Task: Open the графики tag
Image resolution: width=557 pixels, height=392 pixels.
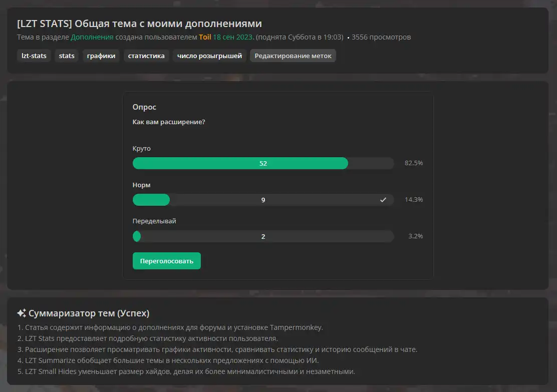Action: pyautogui.click(x=101, y=56)
